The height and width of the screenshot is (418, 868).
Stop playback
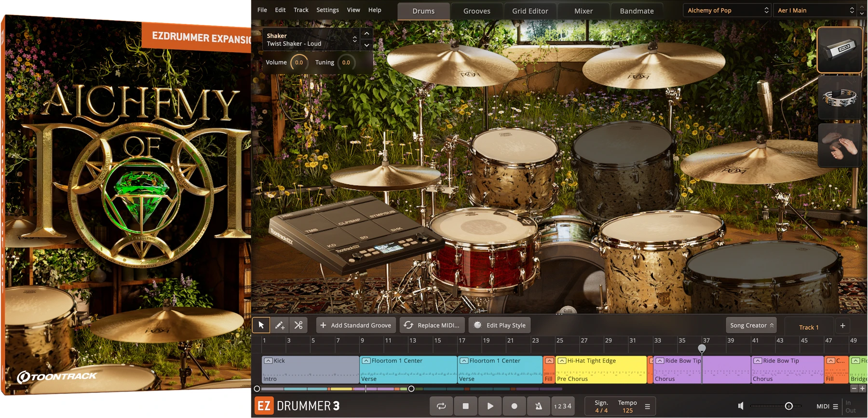465,406
